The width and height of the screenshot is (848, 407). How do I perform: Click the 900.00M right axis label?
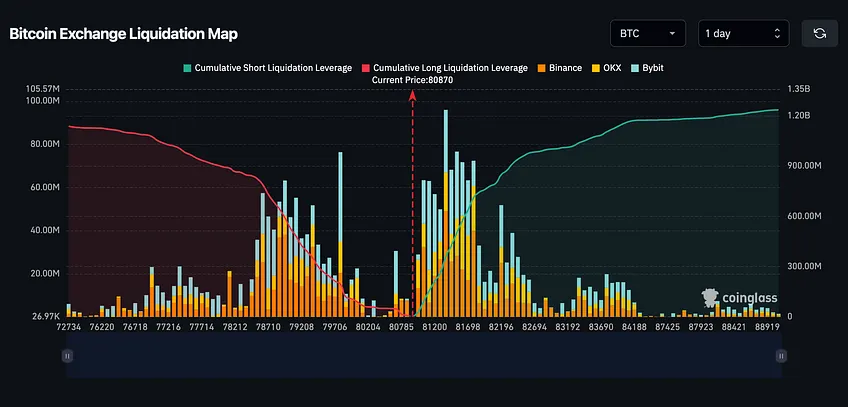[804, 166]
